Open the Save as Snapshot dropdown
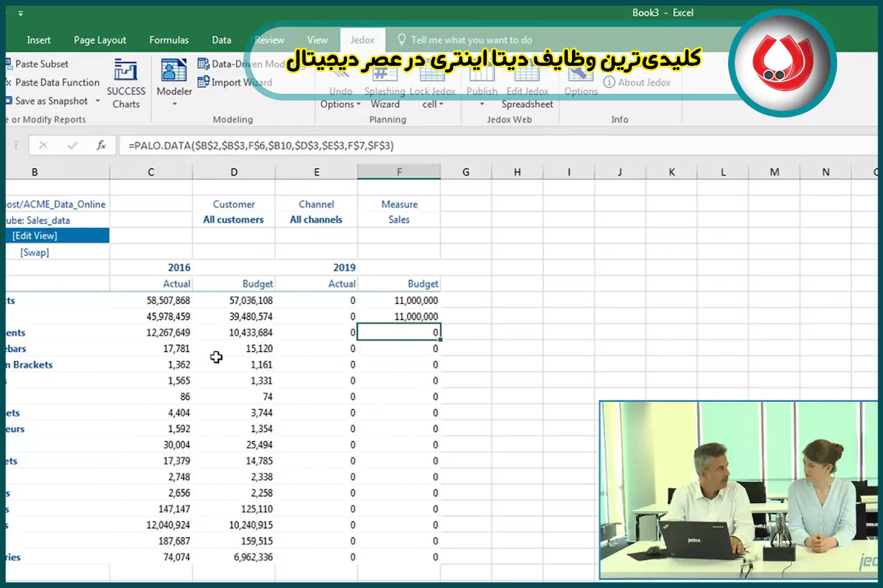The width and height of the screenshot is (883, 588). 97,101
